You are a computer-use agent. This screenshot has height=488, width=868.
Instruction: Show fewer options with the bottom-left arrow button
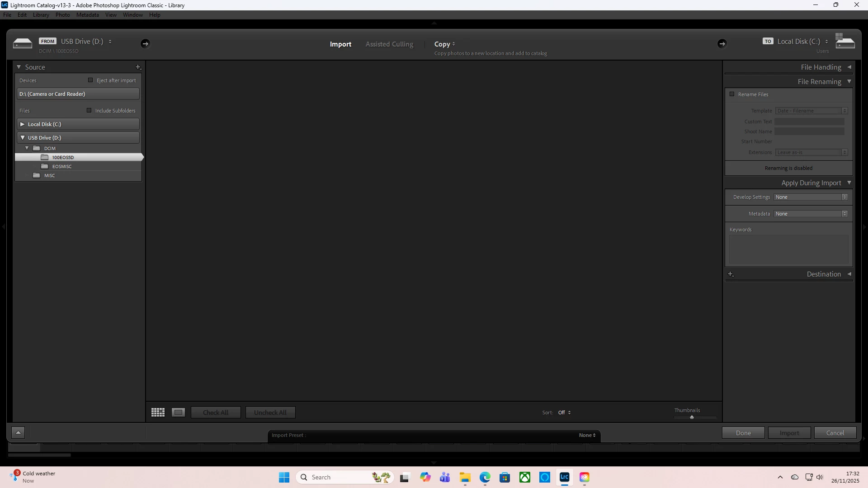(x=18, y=433)
